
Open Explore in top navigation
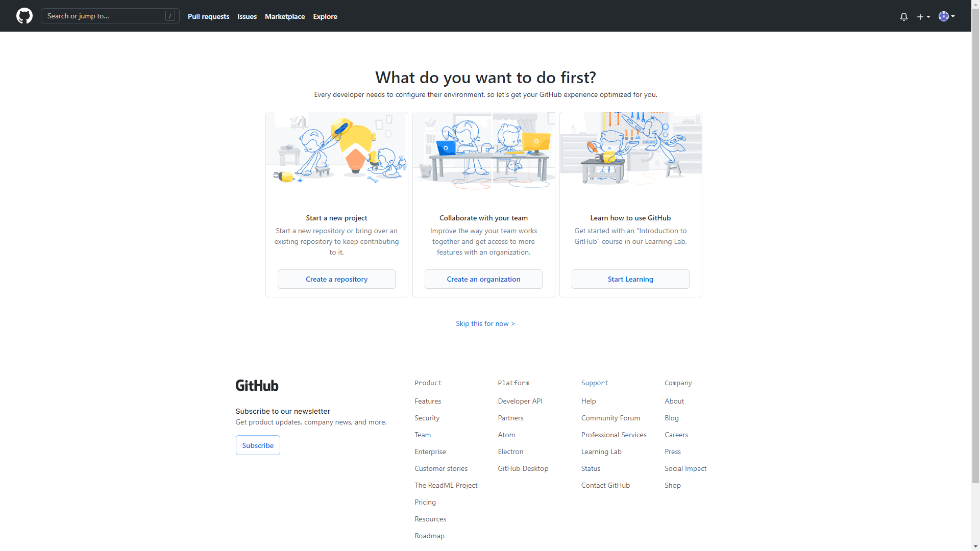[x=325, y=16]
